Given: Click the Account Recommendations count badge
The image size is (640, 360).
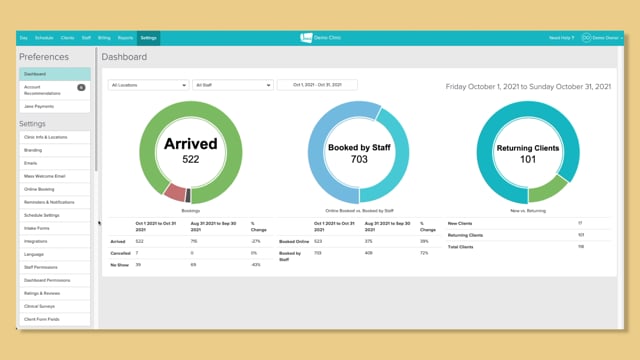Looking at the screenshot, I should pyautogui.click(x=81, y=87).
